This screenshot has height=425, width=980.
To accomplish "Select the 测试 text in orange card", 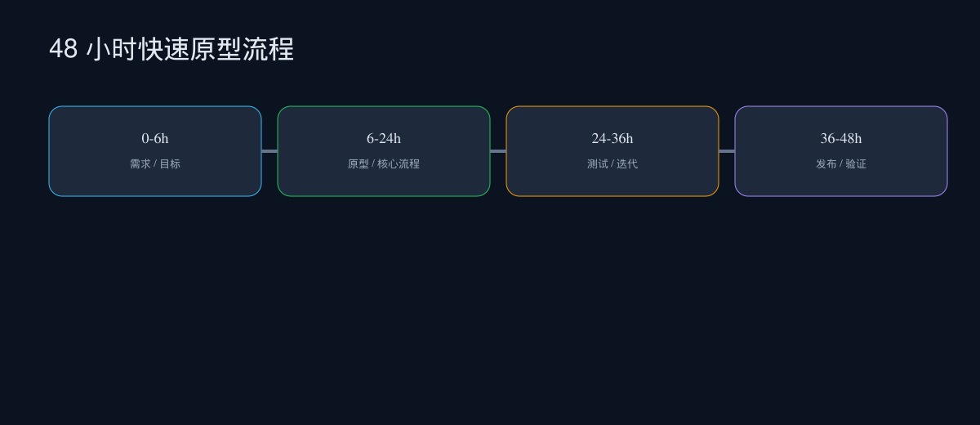I will [x=598, y=164].
